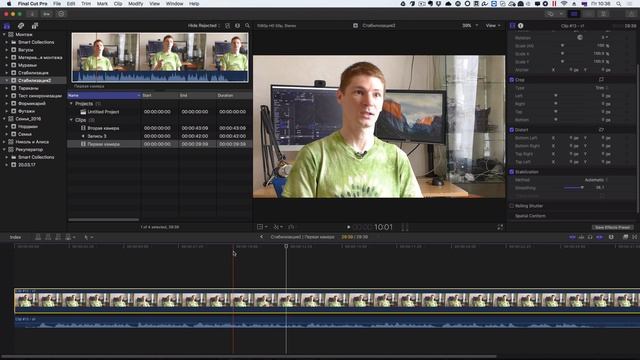Open the Select tool dropdown in timeline
The width and height of the screenshot is (640, 360).
[89, 237]
